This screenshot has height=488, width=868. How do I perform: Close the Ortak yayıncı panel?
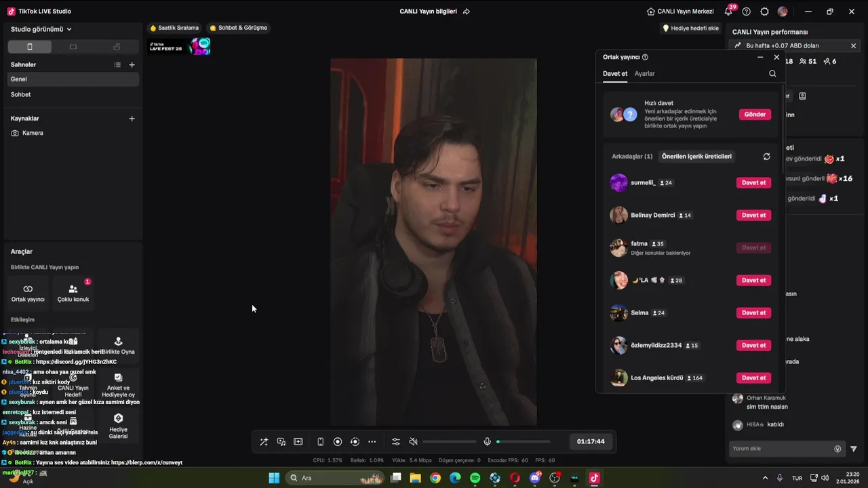pyautogui.click(x=776, y=57)
